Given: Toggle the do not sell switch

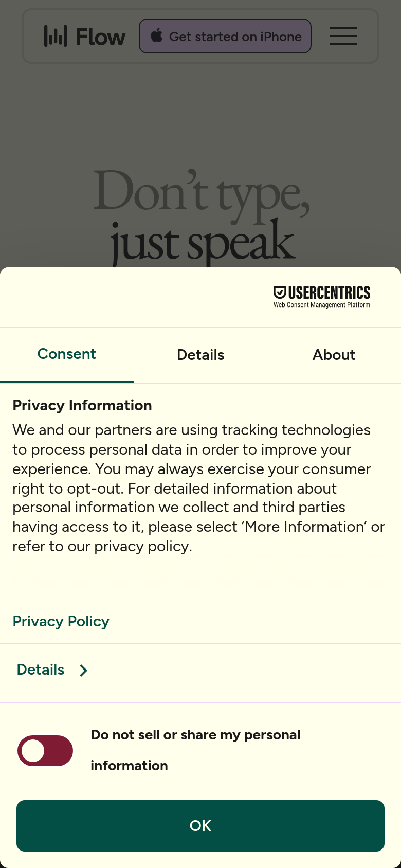Looking at the screenshot, I should (x=45, y=751).
